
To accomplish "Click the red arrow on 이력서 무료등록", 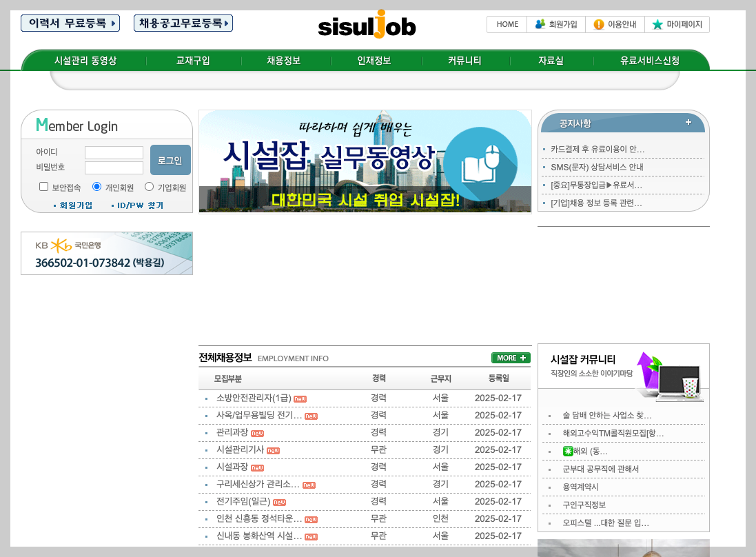I will click(x=112, y=23).
